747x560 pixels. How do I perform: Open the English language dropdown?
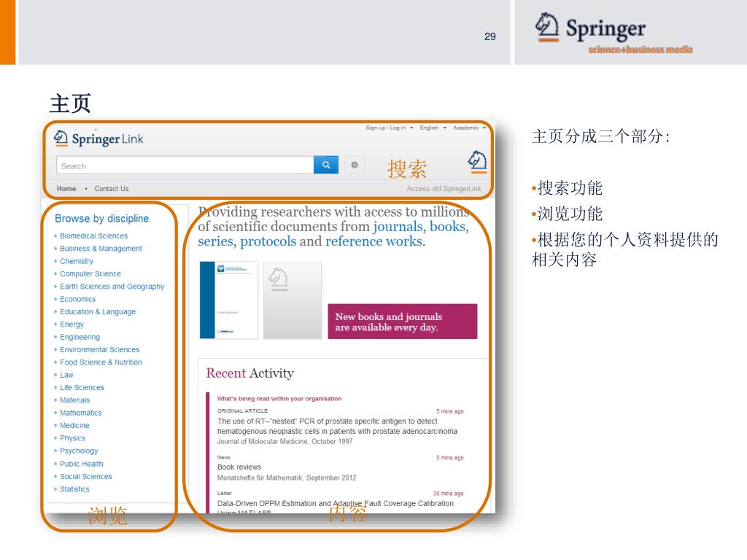(433, 128)
